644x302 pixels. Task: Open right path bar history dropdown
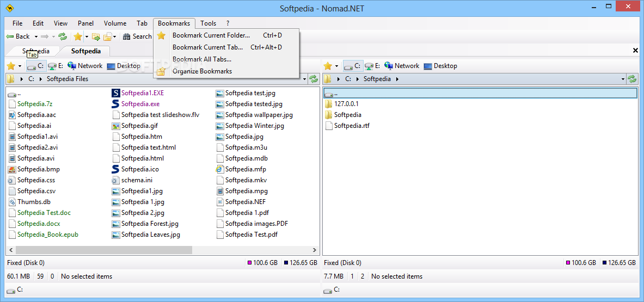click(x=622, y=79)
